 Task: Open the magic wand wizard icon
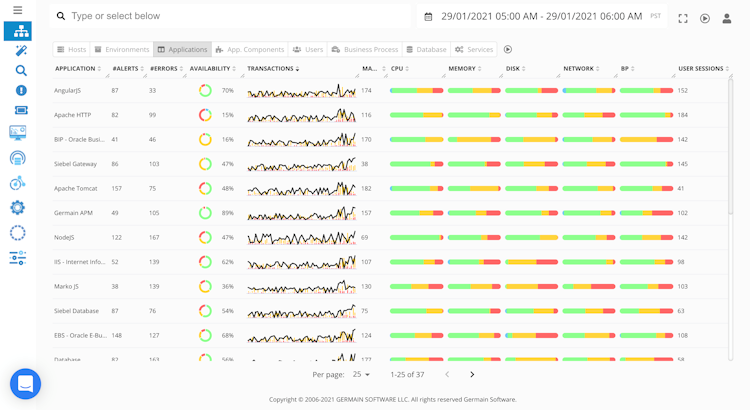click(21, 51)
